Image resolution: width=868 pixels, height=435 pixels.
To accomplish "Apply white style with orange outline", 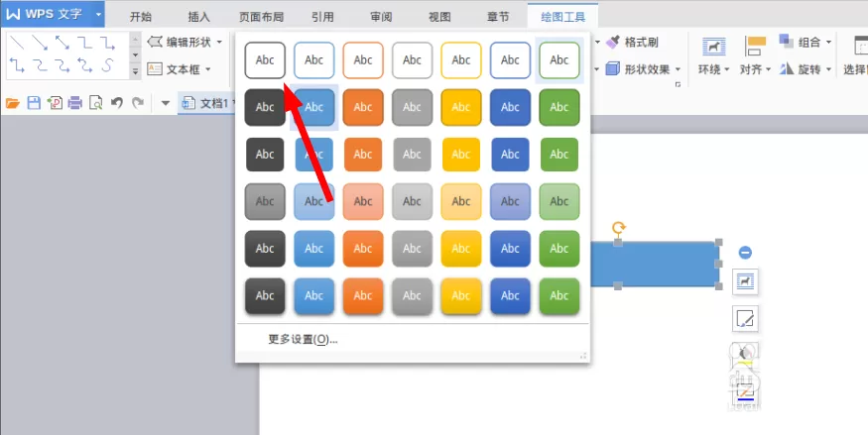I will [x=363, y=60].
